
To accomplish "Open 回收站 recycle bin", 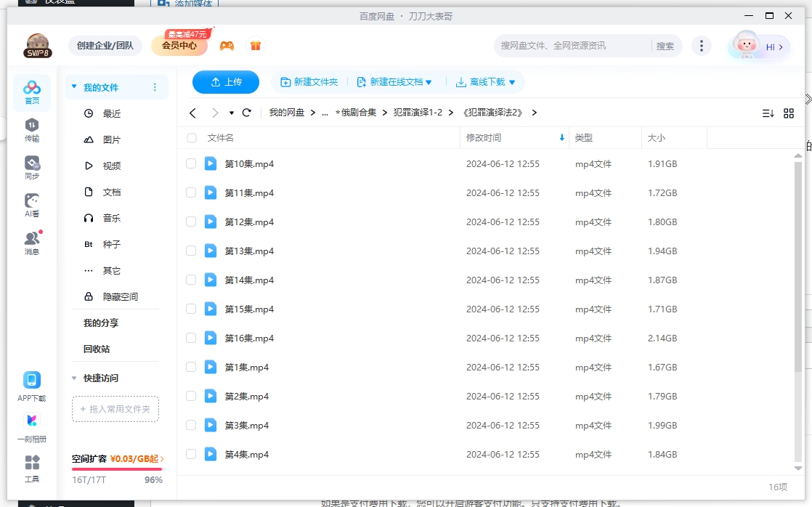I will pos(97,349).
